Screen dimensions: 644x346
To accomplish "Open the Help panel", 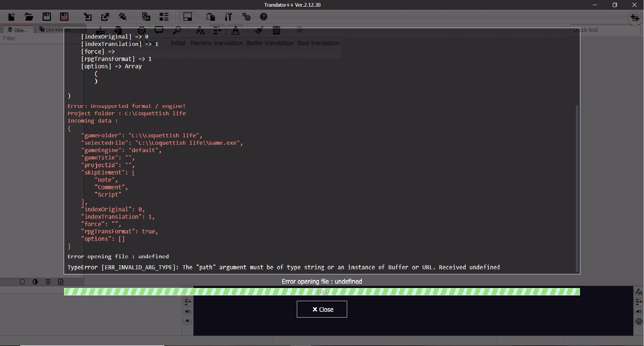I will point(264,16).
